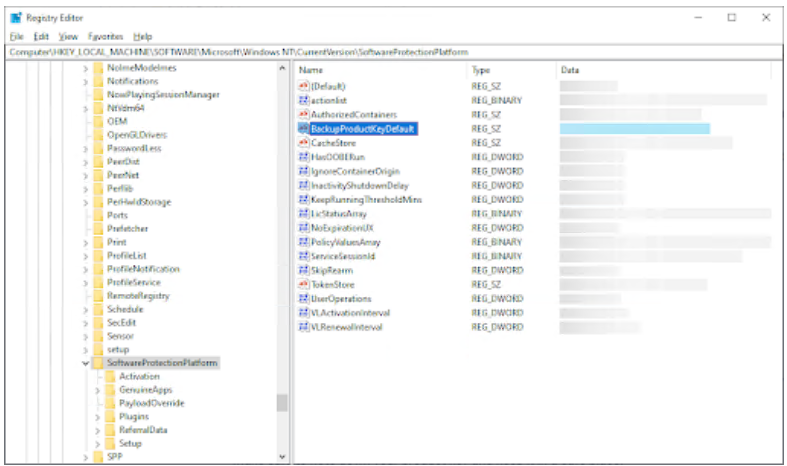Collapse the SoftwareProtectionPlatform key
The height and width of the screenshot is (466, 787).
(x=86, y=363)
